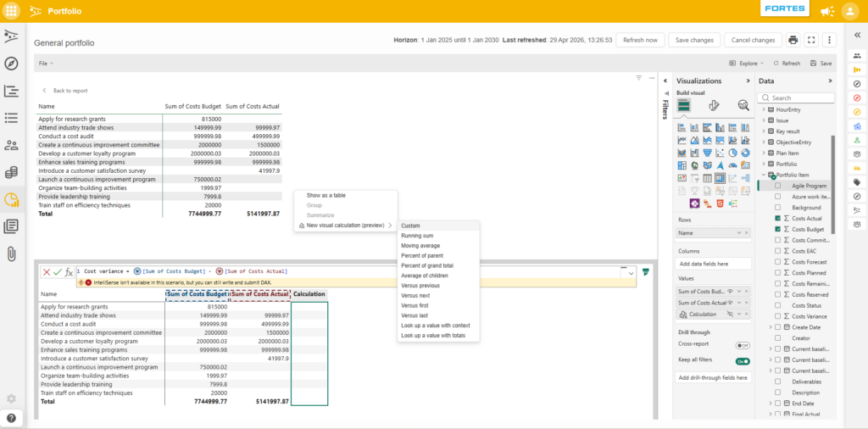The height and width of the screenshot is (429, 868).
Task: Expand the HourEntry table in Data
Action: coord(764,109)
